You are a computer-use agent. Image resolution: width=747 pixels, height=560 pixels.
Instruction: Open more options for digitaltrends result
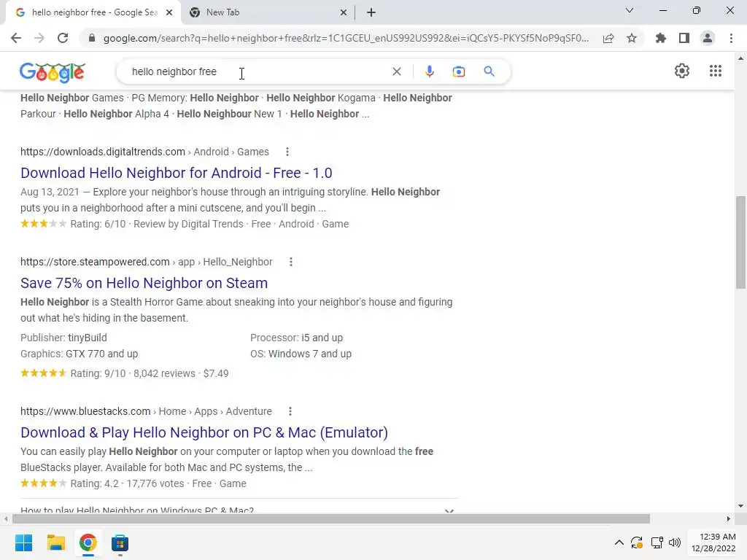(287, 152)
